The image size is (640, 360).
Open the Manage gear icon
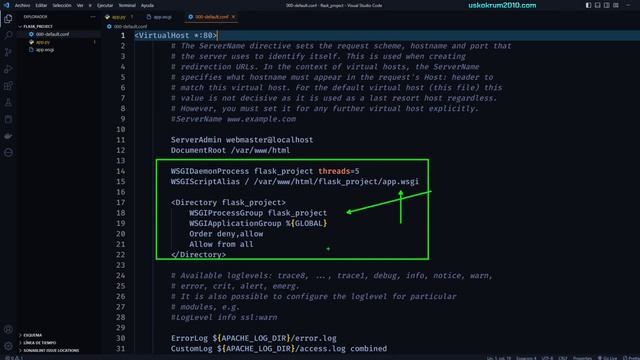[x=8, y=346]
